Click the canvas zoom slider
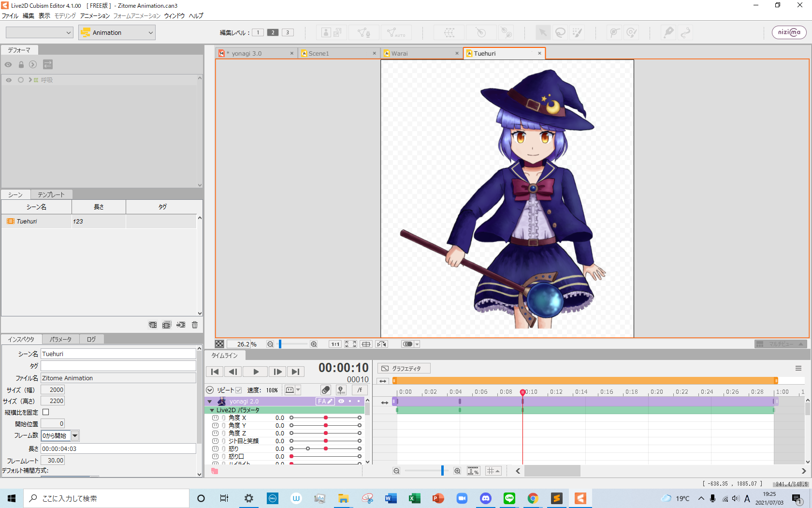 tap(293, 344)
